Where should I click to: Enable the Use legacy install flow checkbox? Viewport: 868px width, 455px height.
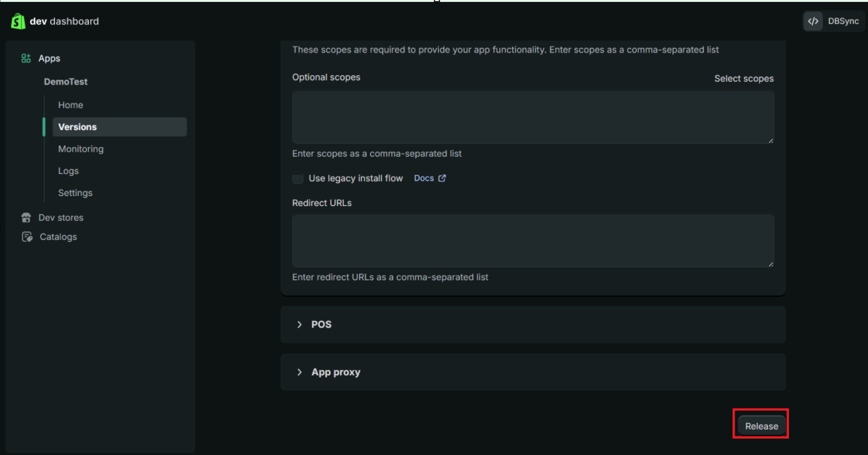point(298,178)
